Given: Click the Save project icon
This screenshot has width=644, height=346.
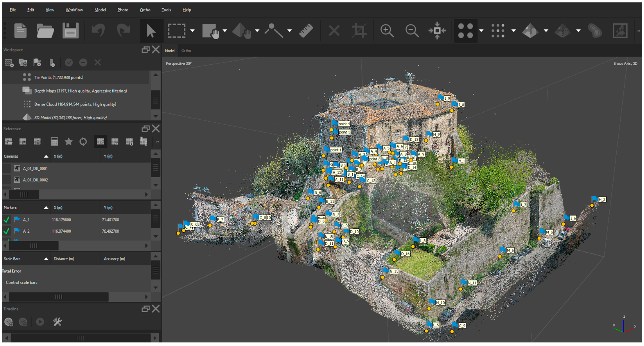Looking at the screenshot, I should pos(70,31).
